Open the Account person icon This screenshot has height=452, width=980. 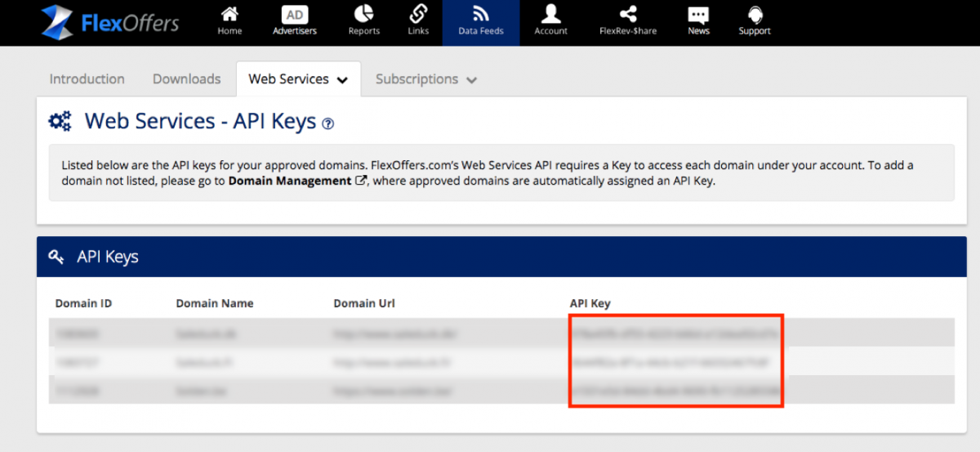click(550, 15)
